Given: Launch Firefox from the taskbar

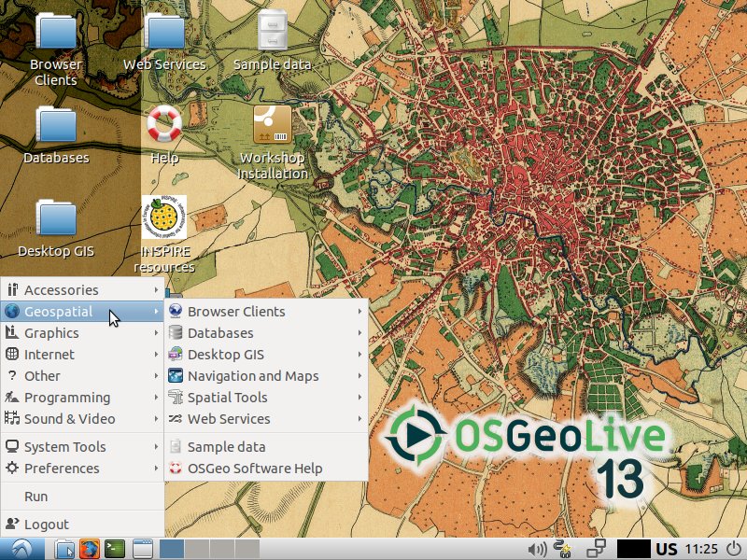Looking at the screenshot, I should point(89,549).
